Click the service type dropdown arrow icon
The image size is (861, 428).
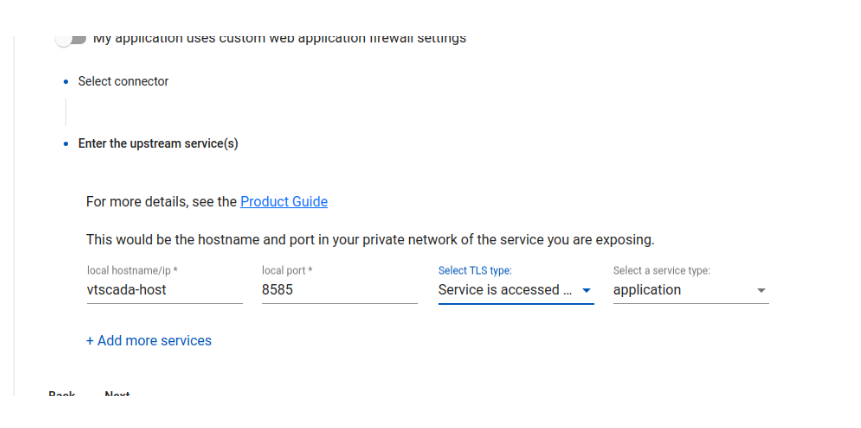click(762, 291)
